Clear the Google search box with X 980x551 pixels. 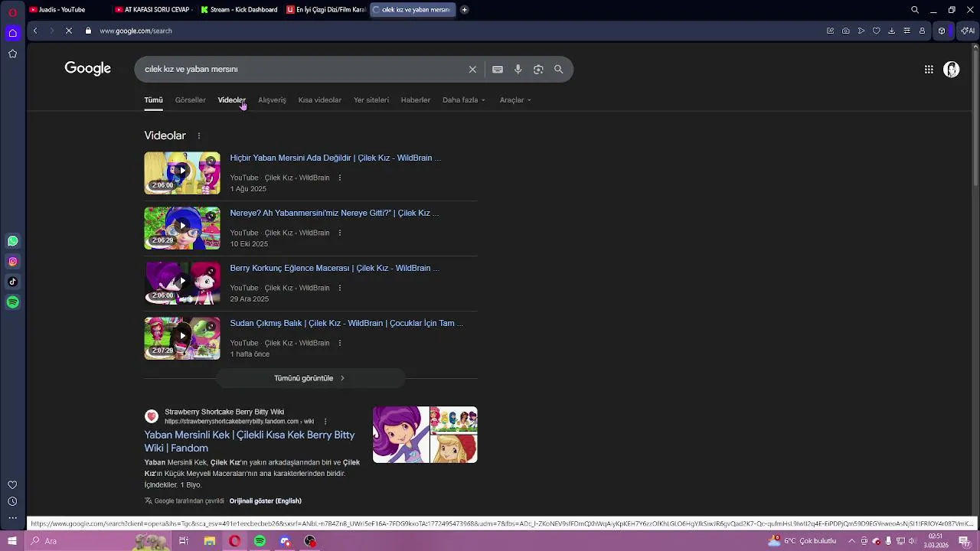tap(472, 70)
